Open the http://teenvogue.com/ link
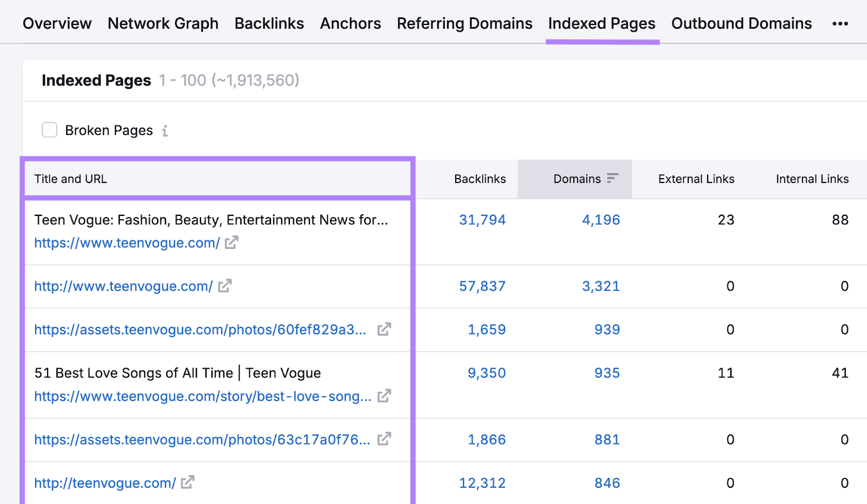This screenshot has width=867, height=504. 105,483
